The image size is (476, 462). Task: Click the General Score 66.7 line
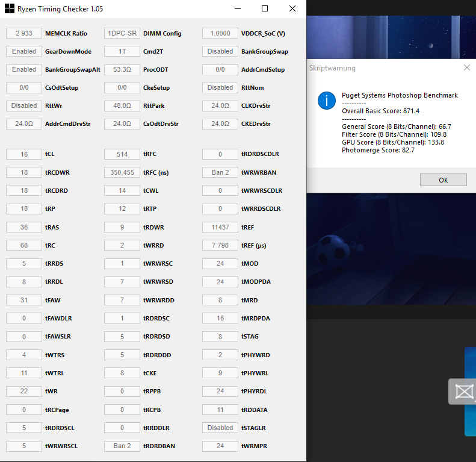tap(397, 126)
